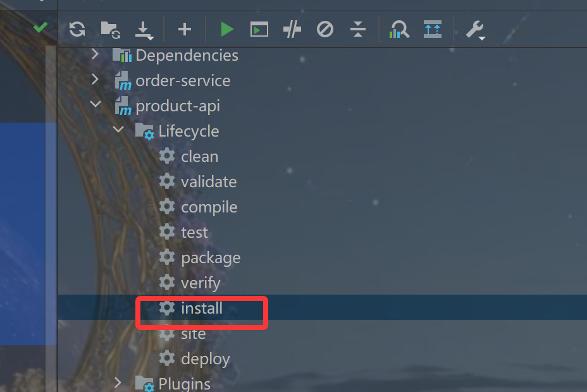Select the site lifecycle goal
Image resolution: width=587 pixels, height=392 pixels.
click(x=193, y=334)
